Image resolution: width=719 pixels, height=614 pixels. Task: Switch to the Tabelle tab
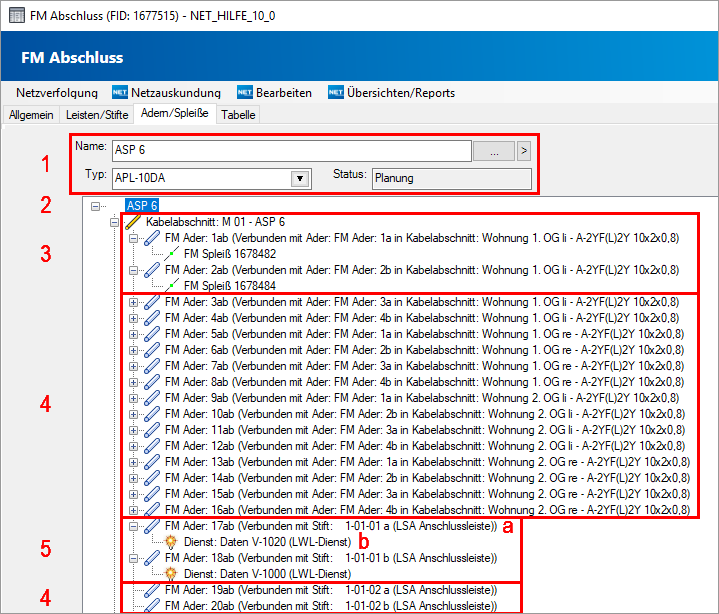point(238,115)
